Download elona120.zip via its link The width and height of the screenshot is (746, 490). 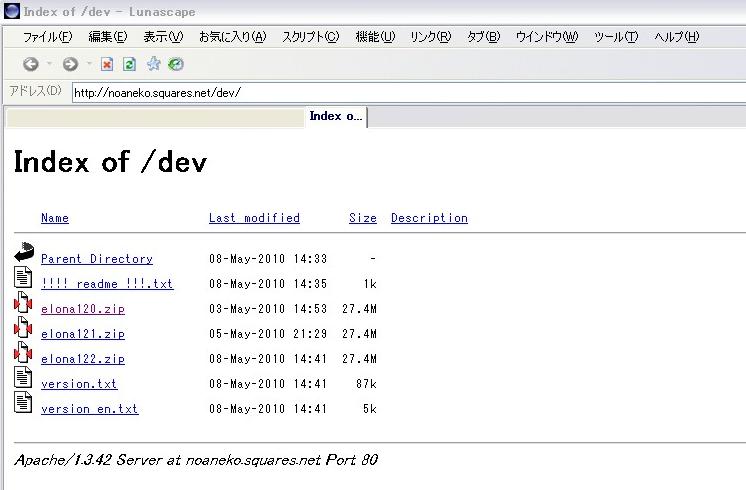pyautogui.click(x=83, y=309)
